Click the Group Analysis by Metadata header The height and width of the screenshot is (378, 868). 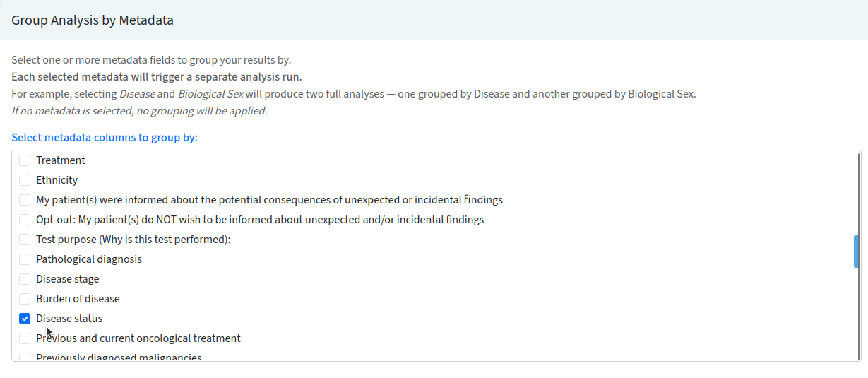[x=93, y=20]
